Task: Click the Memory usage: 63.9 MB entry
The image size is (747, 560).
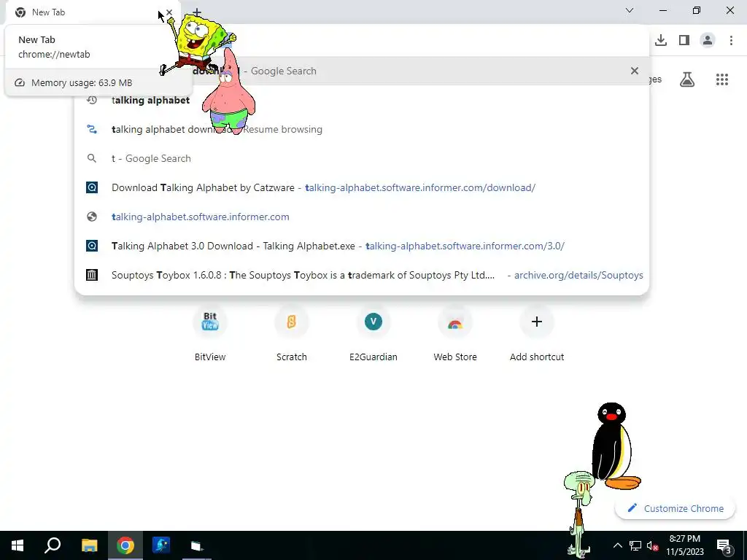Action: coord(98,83)
